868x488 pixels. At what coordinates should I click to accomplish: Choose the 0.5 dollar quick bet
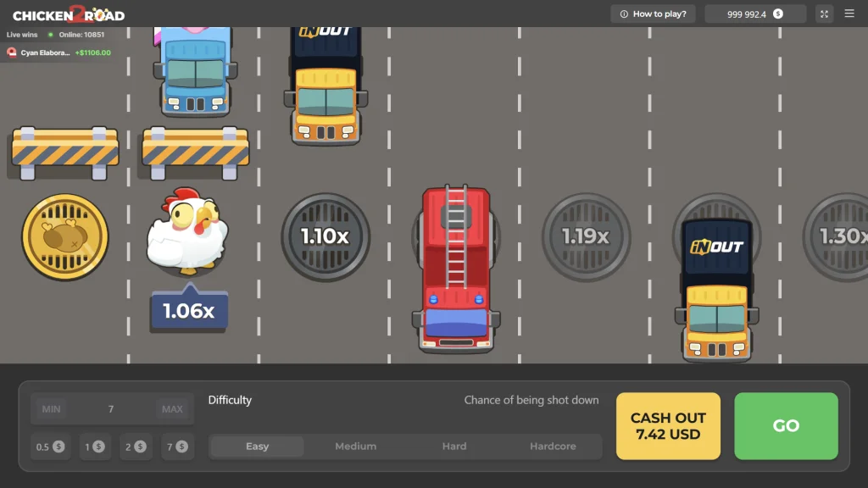(x=50, y=446)
